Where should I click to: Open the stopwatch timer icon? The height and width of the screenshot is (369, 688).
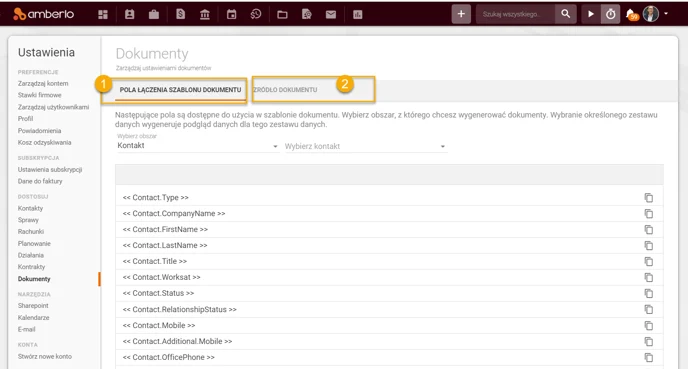tap(610, 14)
